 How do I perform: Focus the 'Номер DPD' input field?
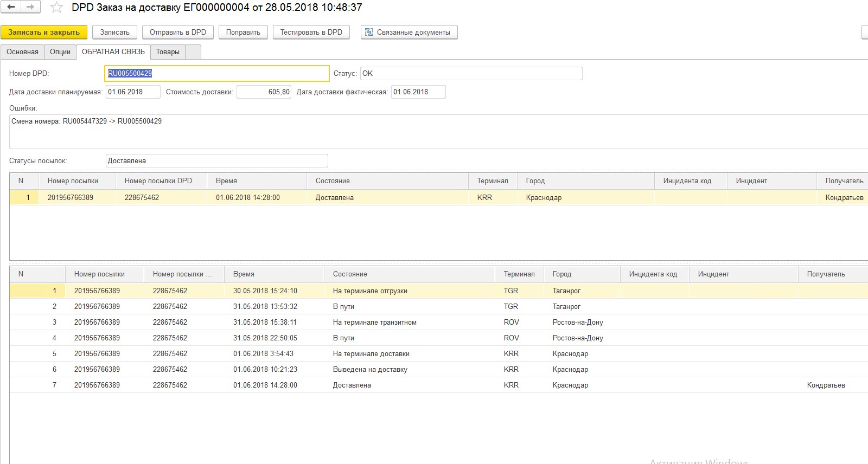click(217, 73)
